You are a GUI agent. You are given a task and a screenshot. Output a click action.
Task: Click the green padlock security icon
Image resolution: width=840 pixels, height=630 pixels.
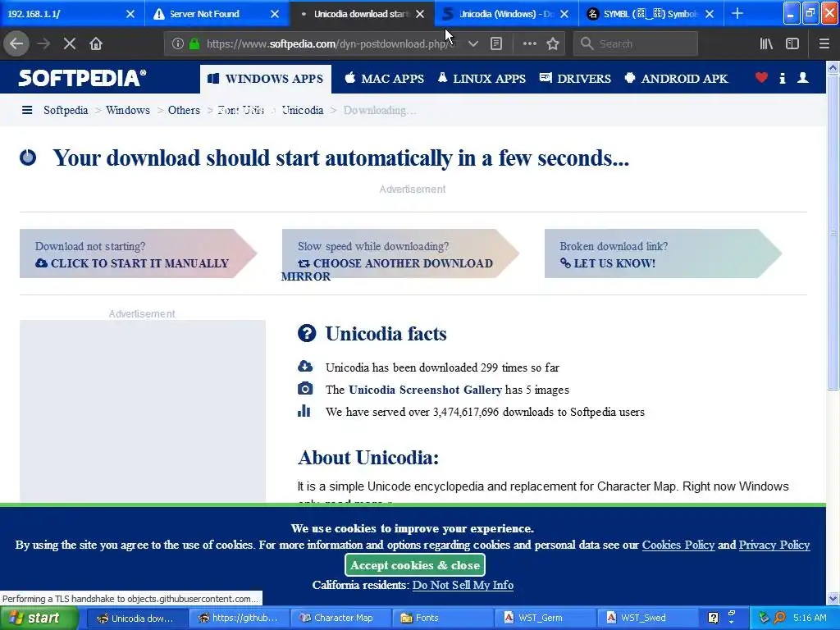click(x=195, y=43)
